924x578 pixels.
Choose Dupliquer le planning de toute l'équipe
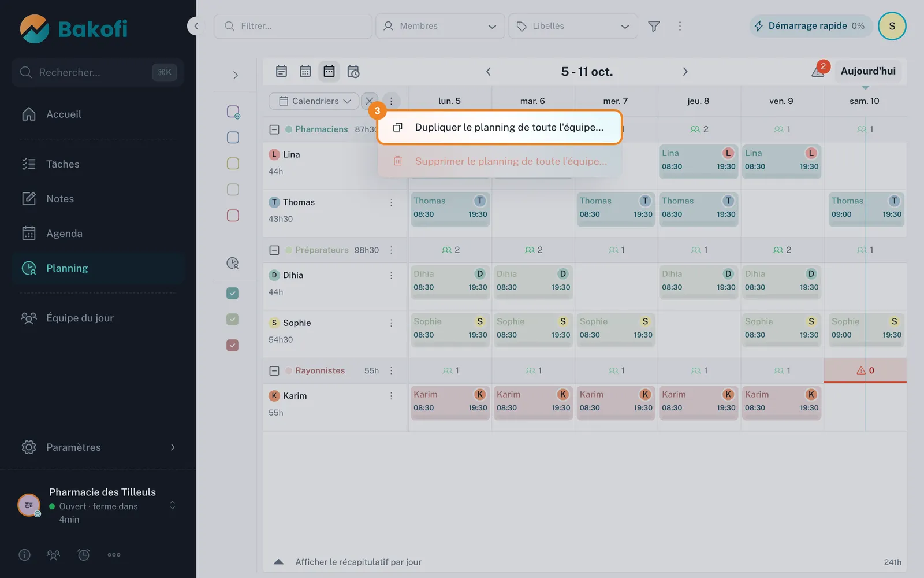coord(500,127)
